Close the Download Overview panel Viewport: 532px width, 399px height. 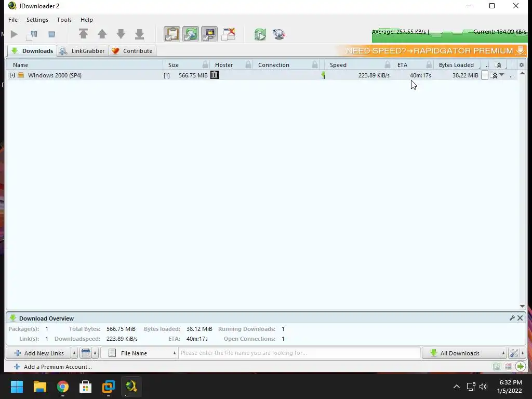click(520, 318)
